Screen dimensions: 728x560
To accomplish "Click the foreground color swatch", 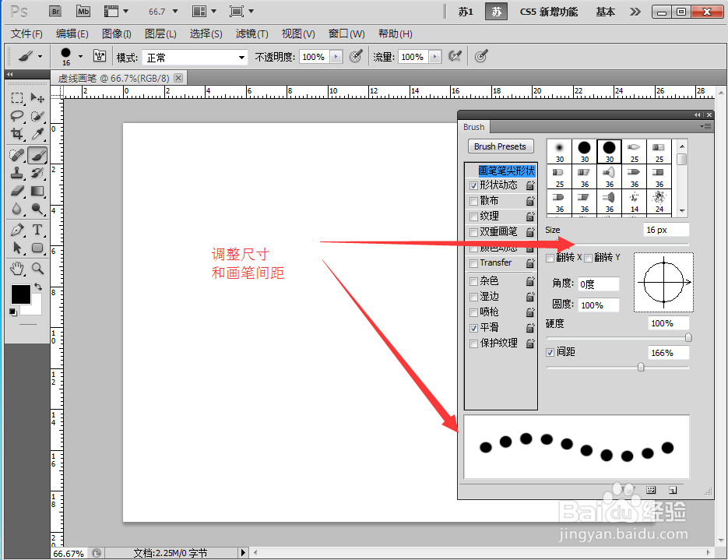I will click(21, 294).
